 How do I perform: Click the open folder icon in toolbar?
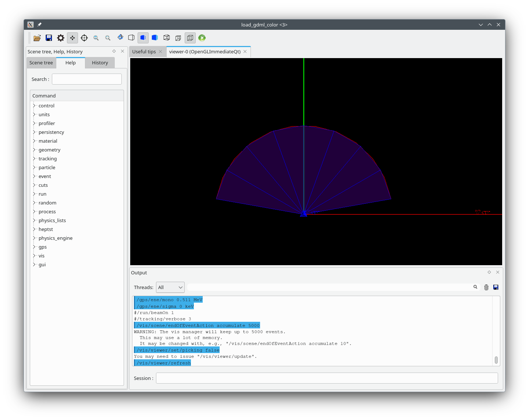(x=37, y=38)
